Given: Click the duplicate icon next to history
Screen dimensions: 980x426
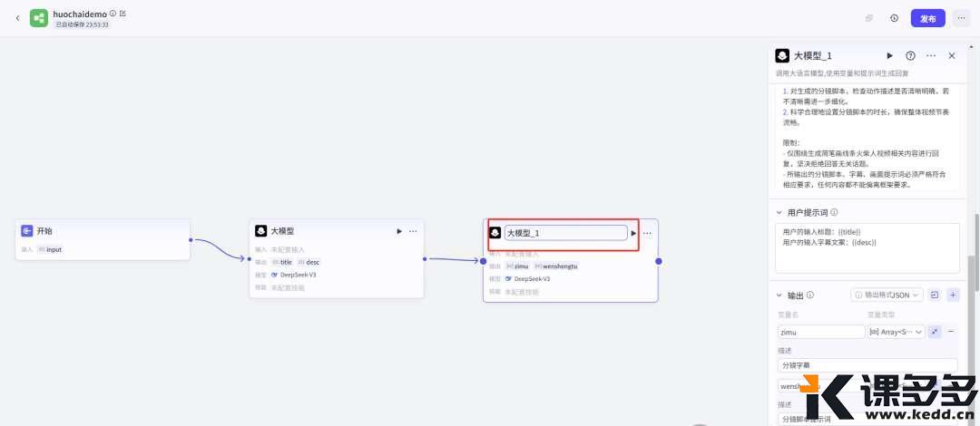Looking at the screenshot, I should pos(869,18).
